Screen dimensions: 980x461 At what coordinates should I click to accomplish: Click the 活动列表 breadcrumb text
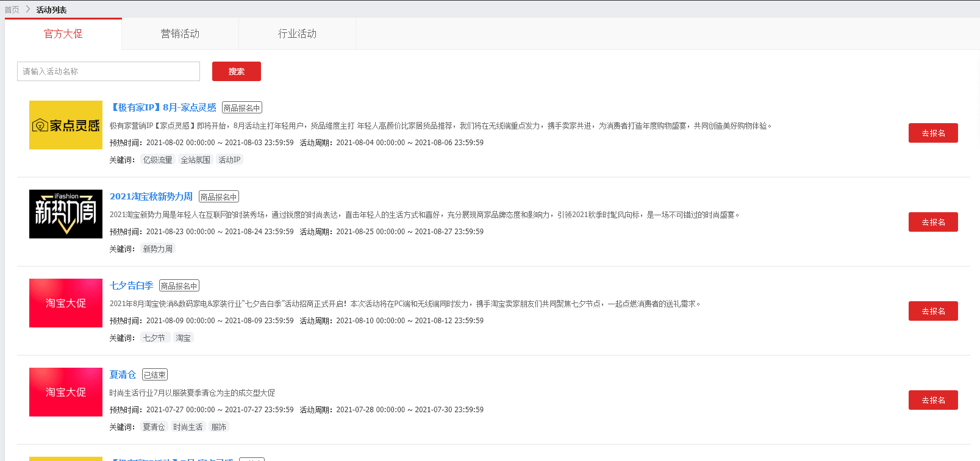click(x=51, y=10)
